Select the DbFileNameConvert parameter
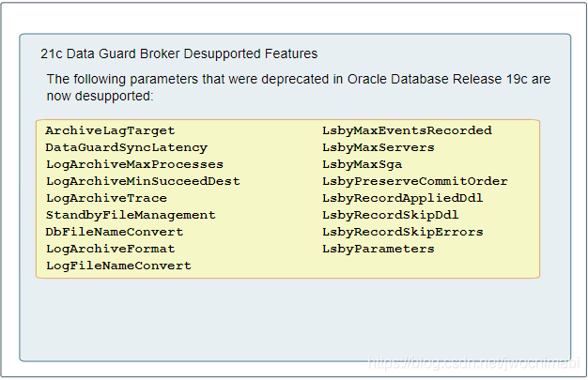Screen dimensions: 588x380 click(115, 232)
